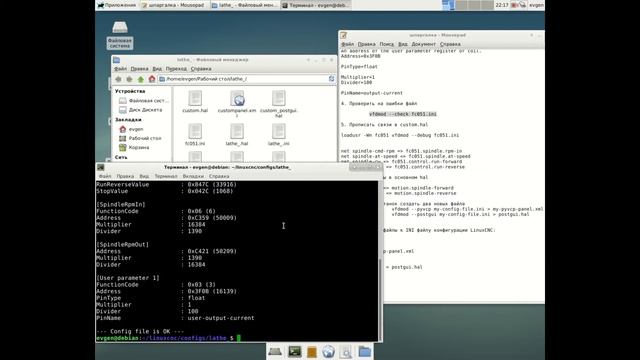Click Mousepad window icon in title bar
The image size is (640, 360).
[344, 36]
